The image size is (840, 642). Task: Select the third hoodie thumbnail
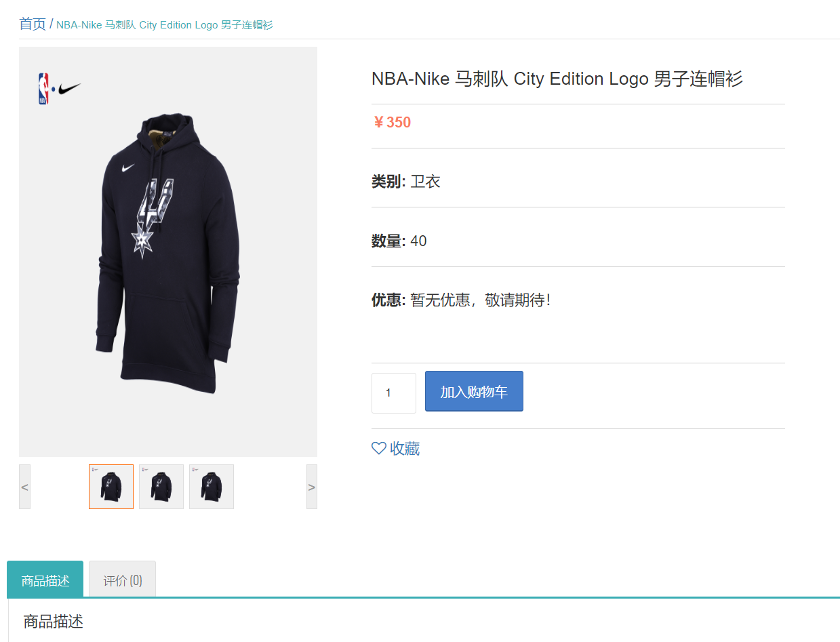pyautogui.click(x=212, y=487)
